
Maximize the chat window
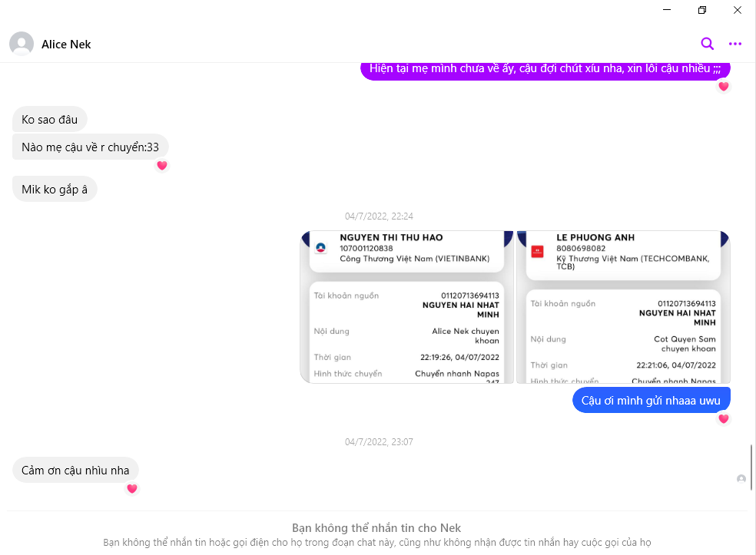tap(702, 10)
